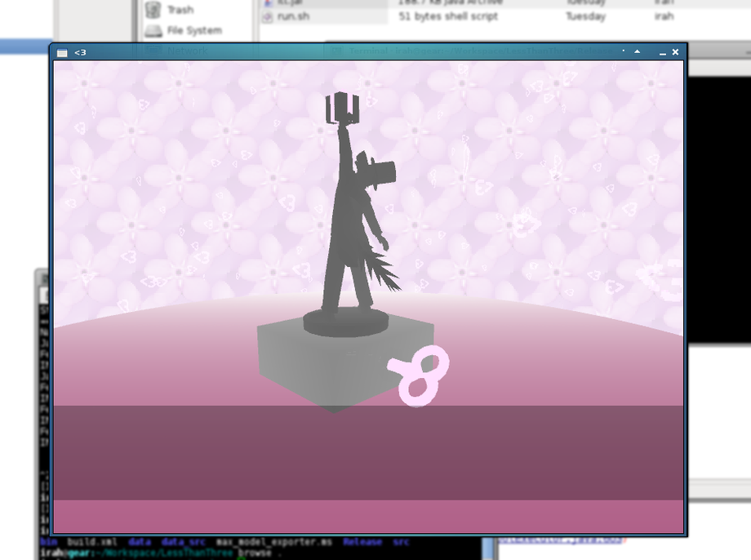Click the raised hand object on top of the statue
Image resolution: width=751 pixels, height=560 pixels.
(x=342, y=106)
